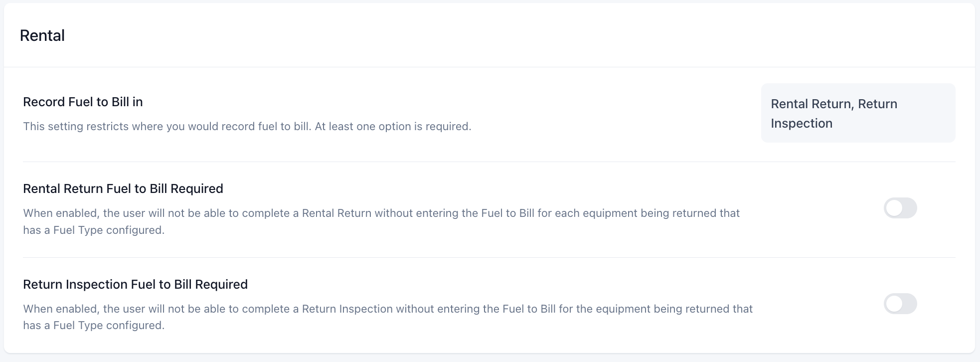Click the description mentioning "complete a Rental Return"
The width and height of the screenshot is (980, 362).
click(381, 213)
